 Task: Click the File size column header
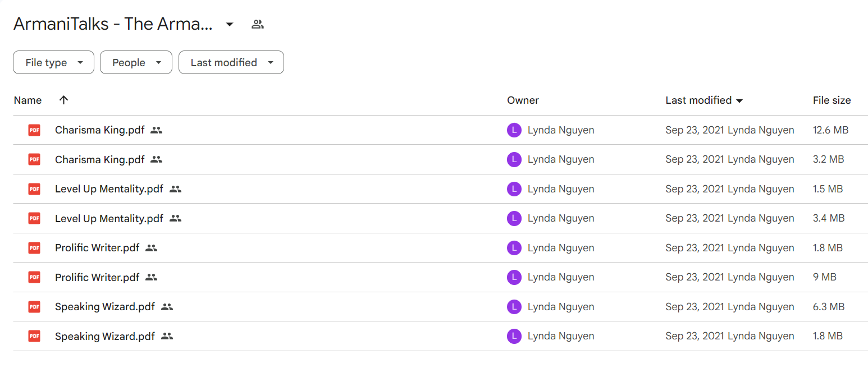[832, 100]
